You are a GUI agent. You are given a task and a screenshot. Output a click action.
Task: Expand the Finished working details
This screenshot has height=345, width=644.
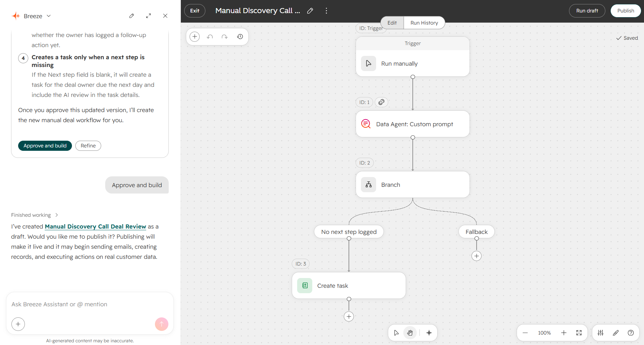(35, 215)
